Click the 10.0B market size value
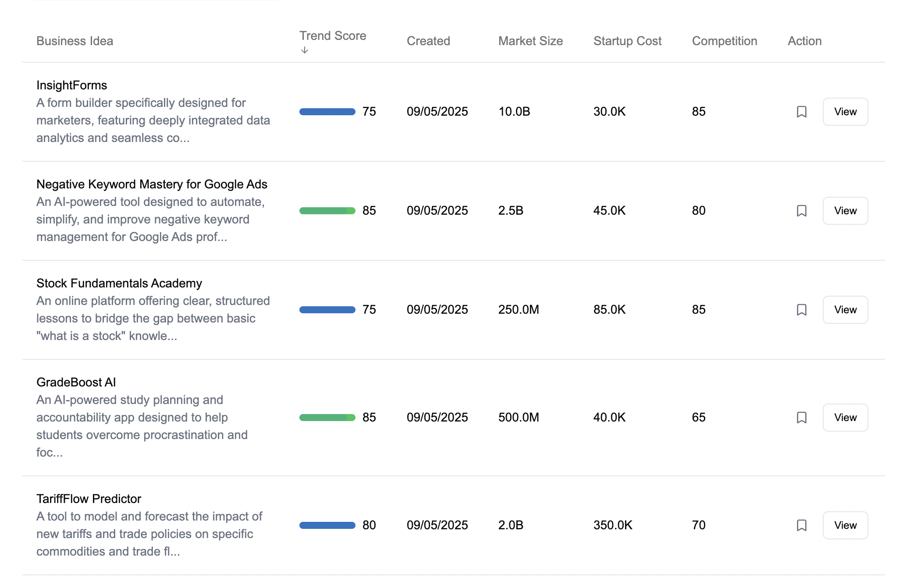 pyautogui.click(x=514, y=112)
